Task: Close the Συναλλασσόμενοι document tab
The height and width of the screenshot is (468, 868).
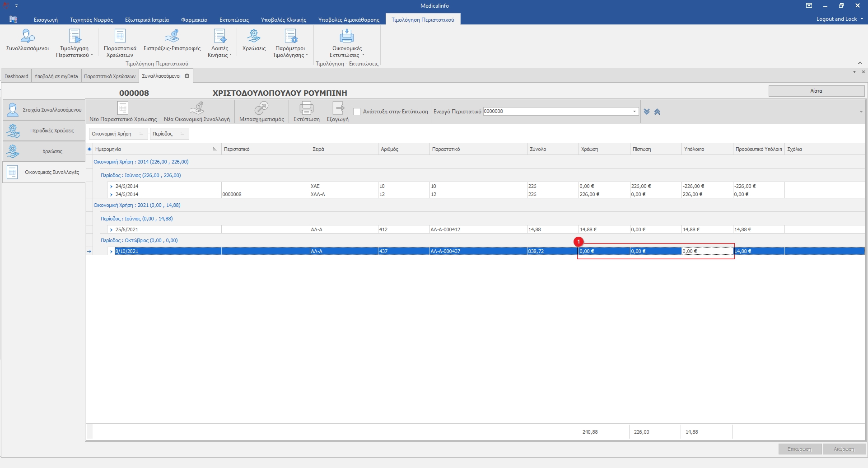Action: coord(187,76)
